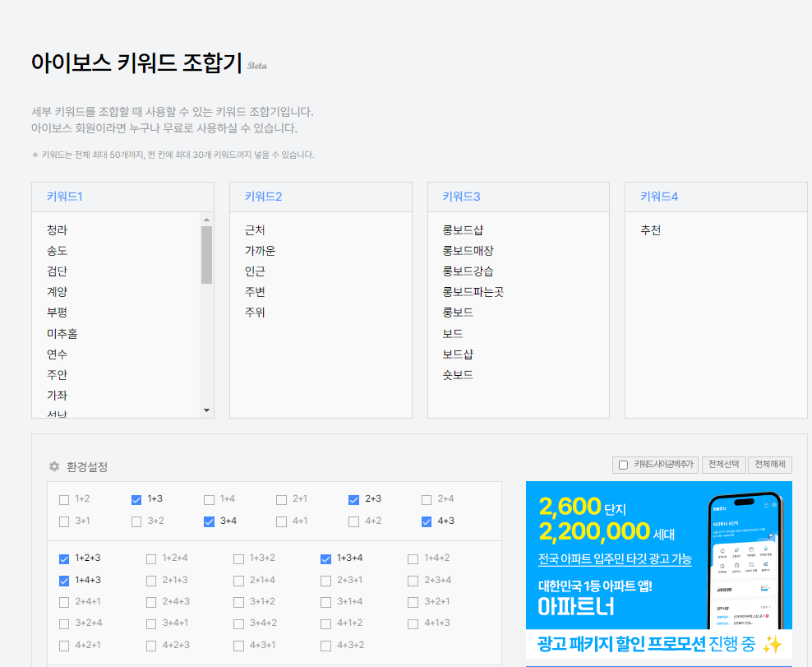
Task: Click the word 청라 in the 키워드1 list
Action: point(57,230)
